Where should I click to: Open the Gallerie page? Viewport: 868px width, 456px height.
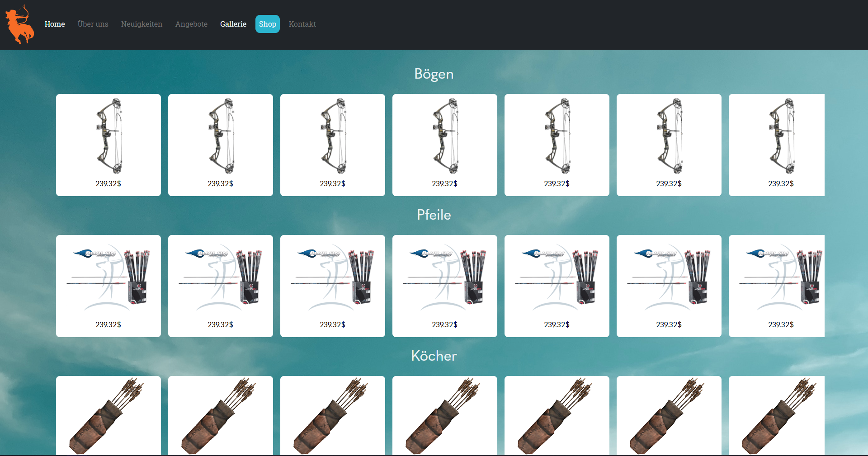pyautogui.click(x=233, y=24)
